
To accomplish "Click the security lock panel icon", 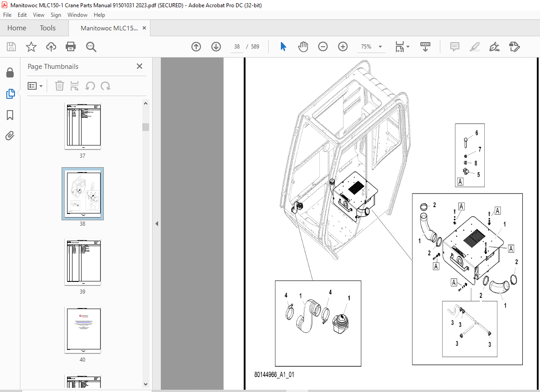I will click(x=10, y=73).
